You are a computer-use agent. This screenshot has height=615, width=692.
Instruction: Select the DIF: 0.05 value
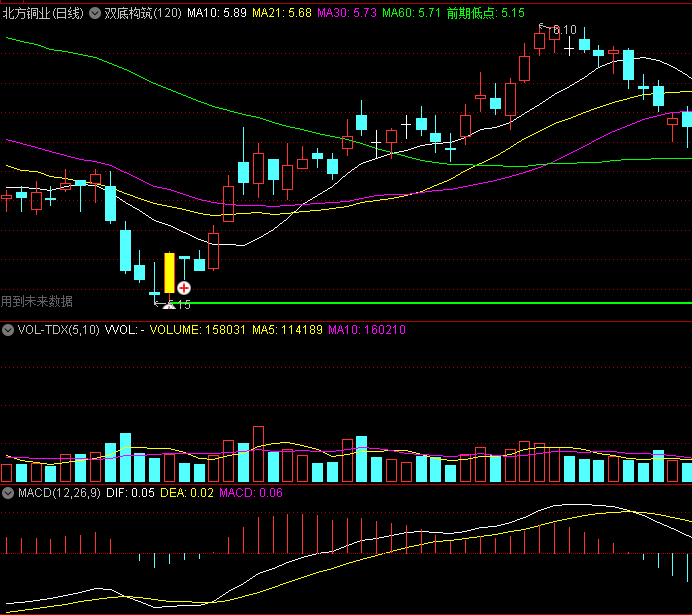coord(130,493)
